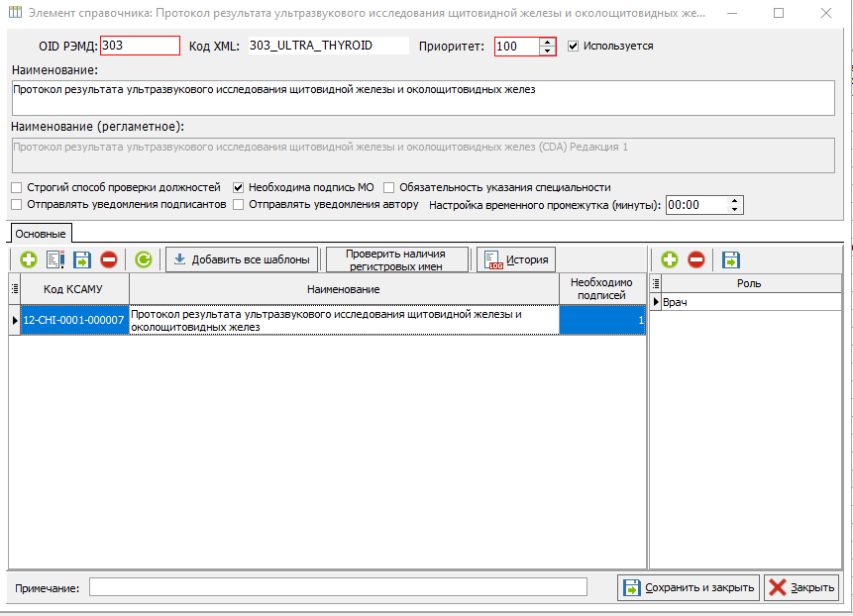
Task: Open История log
Action: 516,259
